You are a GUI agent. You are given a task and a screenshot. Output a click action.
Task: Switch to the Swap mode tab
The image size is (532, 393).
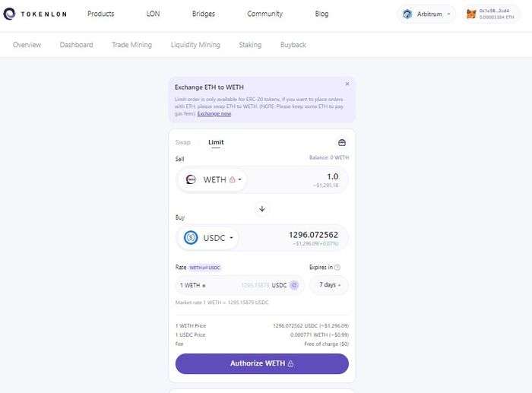pyautogui.click(x=183, y=142)
